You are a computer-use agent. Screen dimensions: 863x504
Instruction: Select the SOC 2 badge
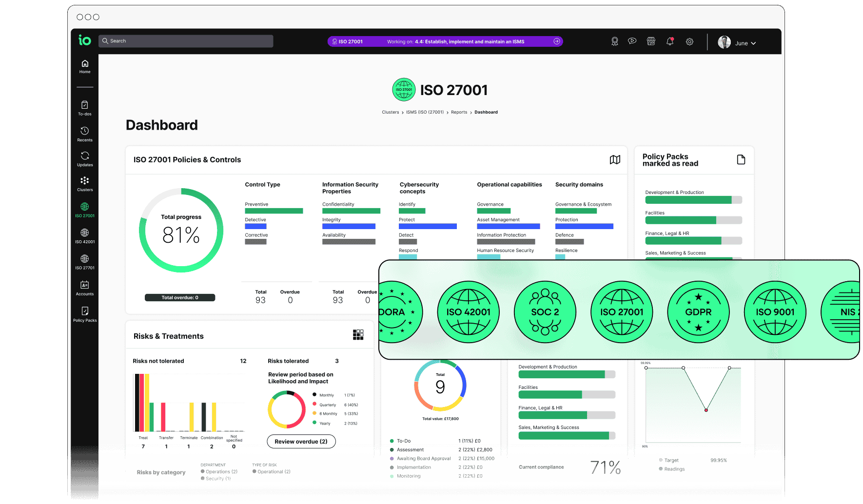click(x=545, y=312)
